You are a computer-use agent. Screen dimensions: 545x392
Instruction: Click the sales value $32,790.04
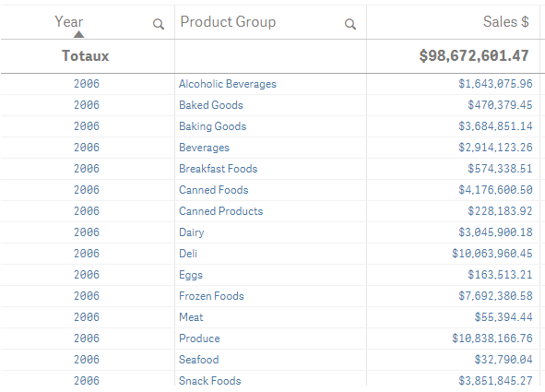point(504,360)
